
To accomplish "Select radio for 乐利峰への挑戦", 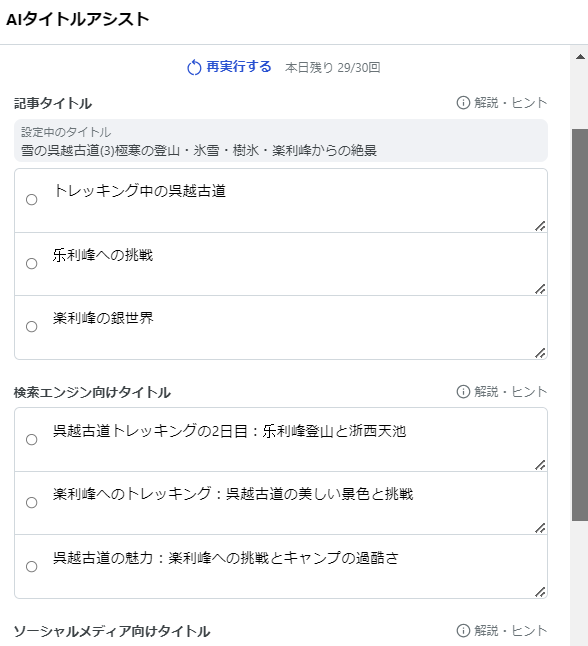I will click(32, 264).
